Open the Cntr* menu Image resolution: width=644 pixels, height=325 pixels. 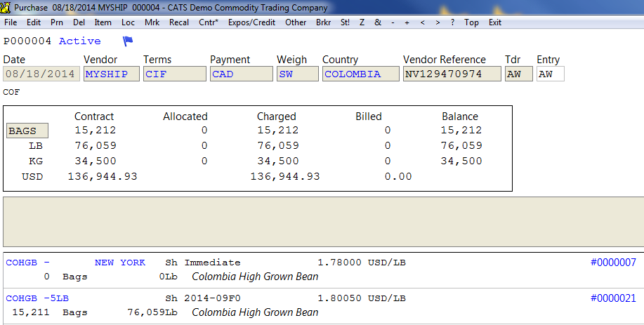(x=209, y=22)
